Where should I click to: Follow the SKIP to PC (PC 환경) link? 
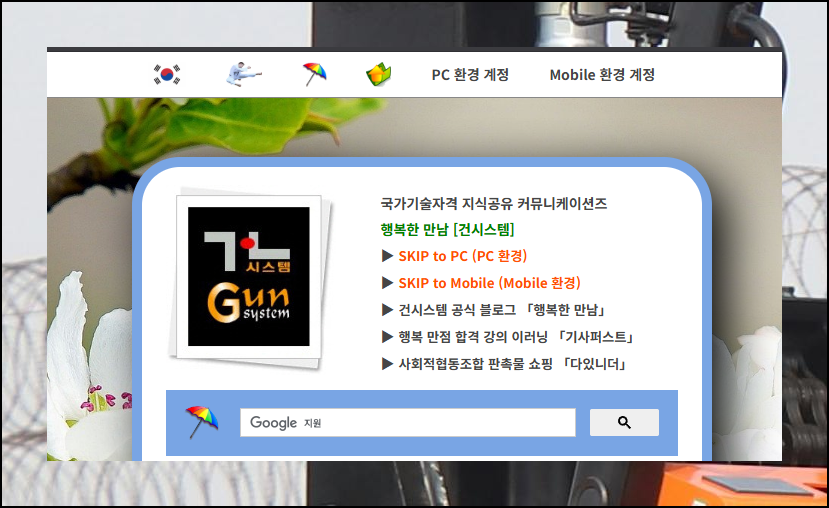coord(463,256)
